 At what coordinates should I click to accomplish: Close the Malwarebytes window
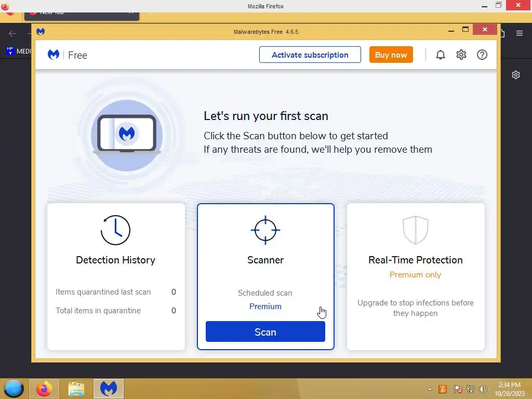[485, 30]
